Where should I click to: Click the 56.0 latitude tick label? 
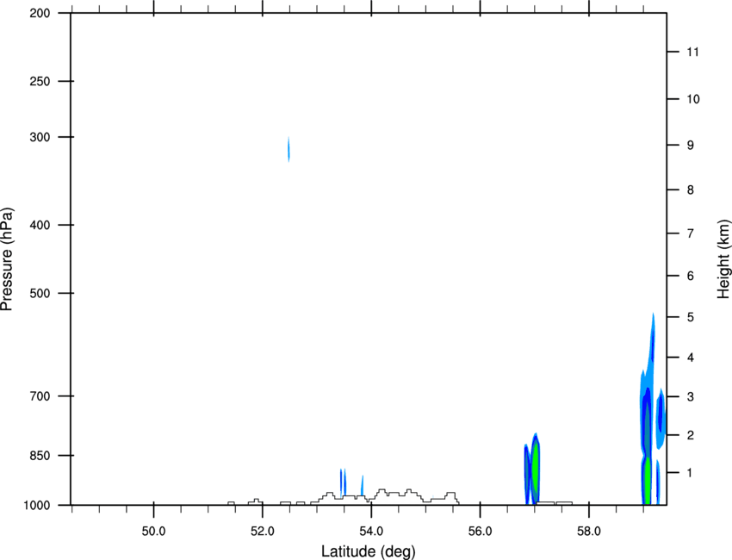click(481, 532)
